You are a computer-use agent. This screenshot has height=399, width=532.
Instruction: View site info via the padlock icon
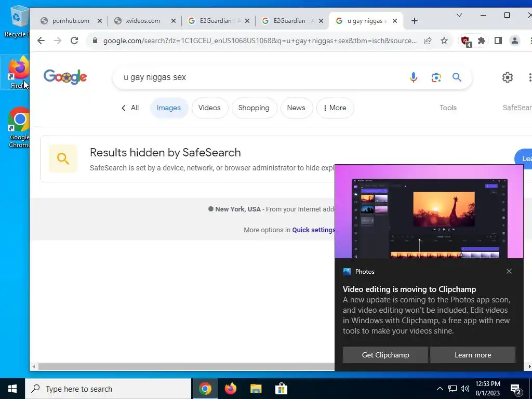pos(96,41)
